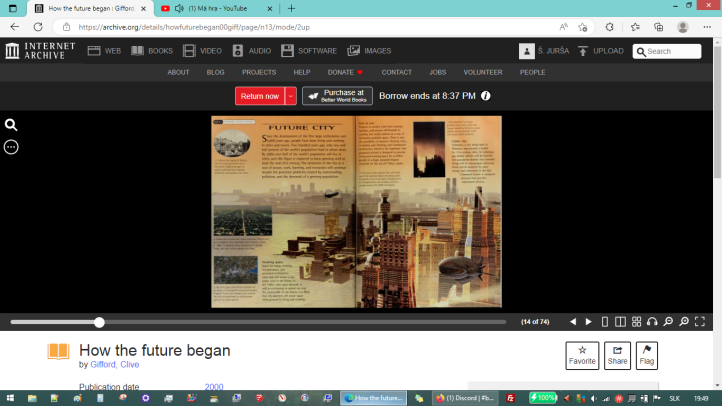Image resolution: width=722 pixels, height=406 pixels.
Task: Toggle fullscreen book view
Action: [700, 322]
